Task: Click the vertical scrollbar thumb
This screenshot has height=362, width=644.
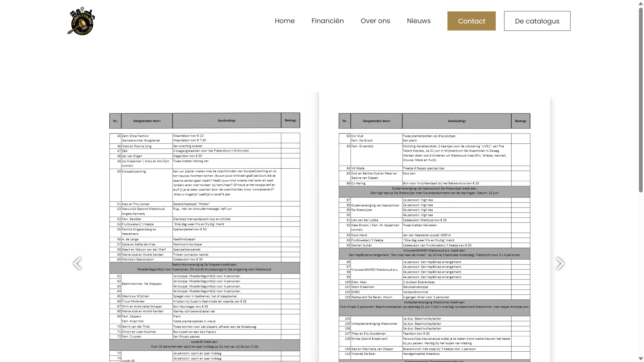Action: click(x=641, y=101)
